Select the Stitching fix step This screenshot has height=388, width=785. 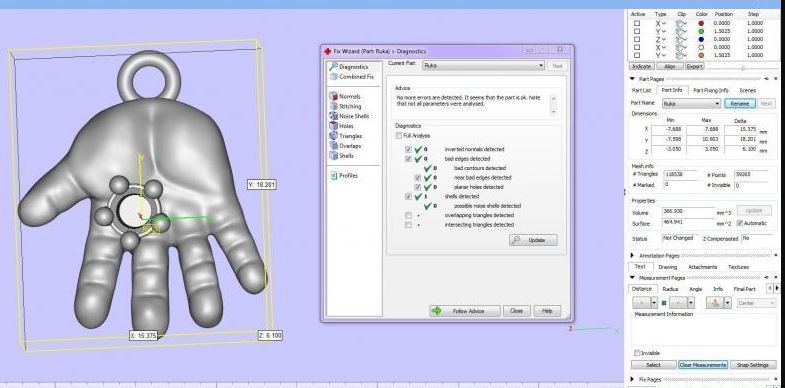(x=345, y=106)
